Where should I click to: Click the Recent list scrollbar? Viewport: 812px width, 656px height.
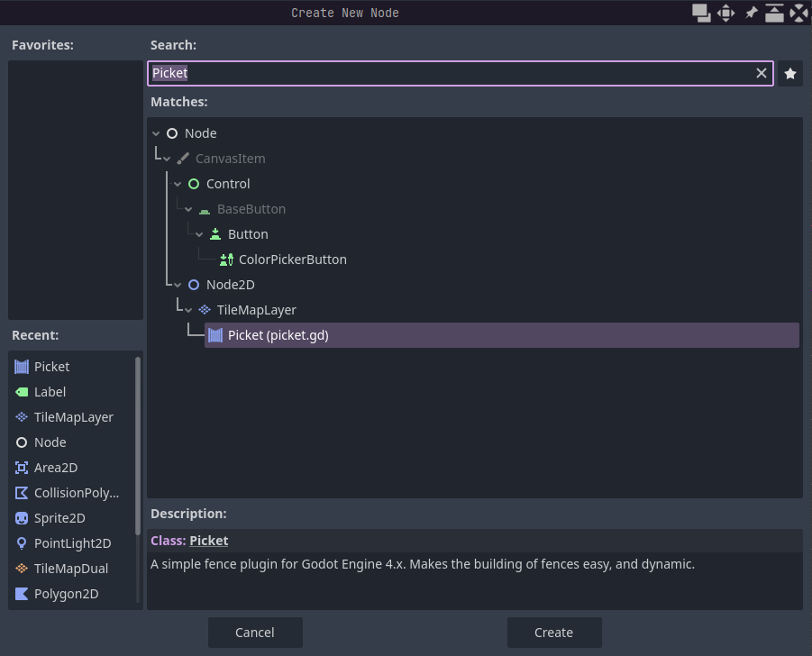138,445
